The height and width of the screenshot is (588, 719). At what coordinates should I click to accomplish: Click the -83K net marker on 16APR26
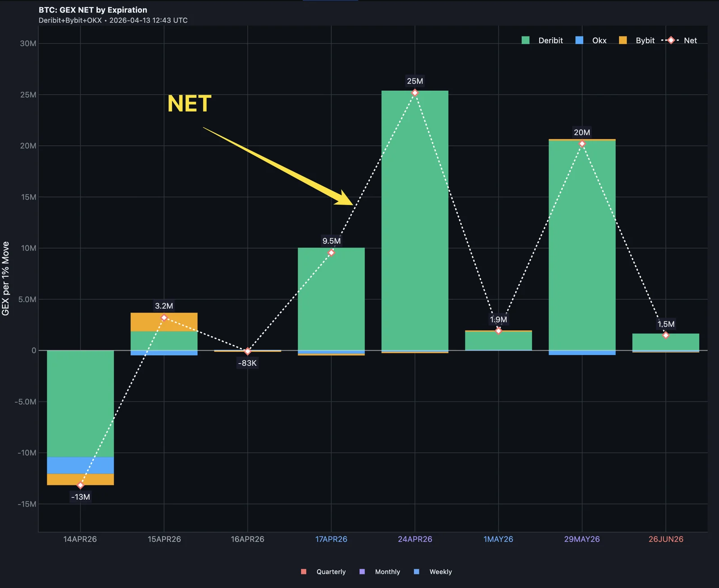pyautogui.click(x=248, y=351)
